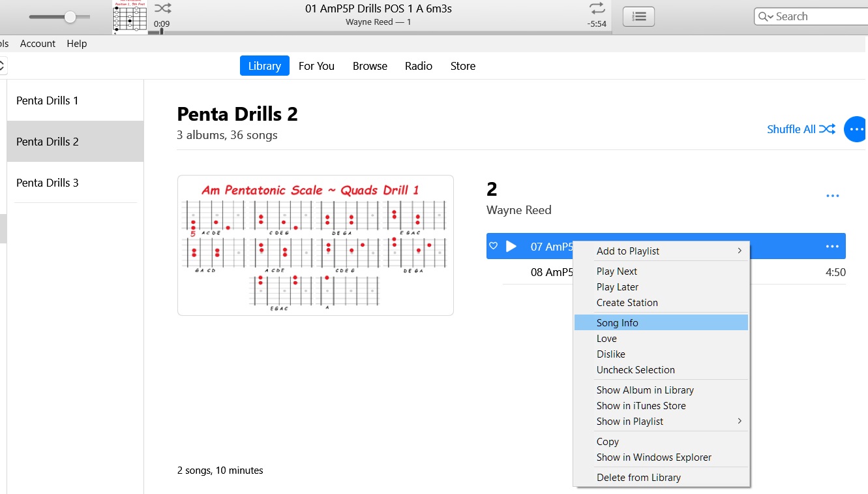Select the Penta Drills 3 playlist in the sidebar
This screenshot has width=868, height=494.
coord(47,183)
